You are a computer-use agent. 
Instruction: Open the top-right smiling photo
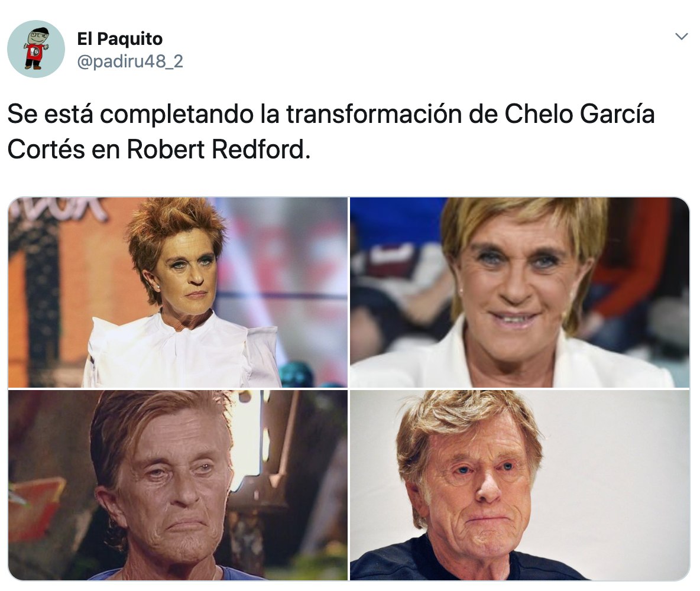(x=520, y=293)
